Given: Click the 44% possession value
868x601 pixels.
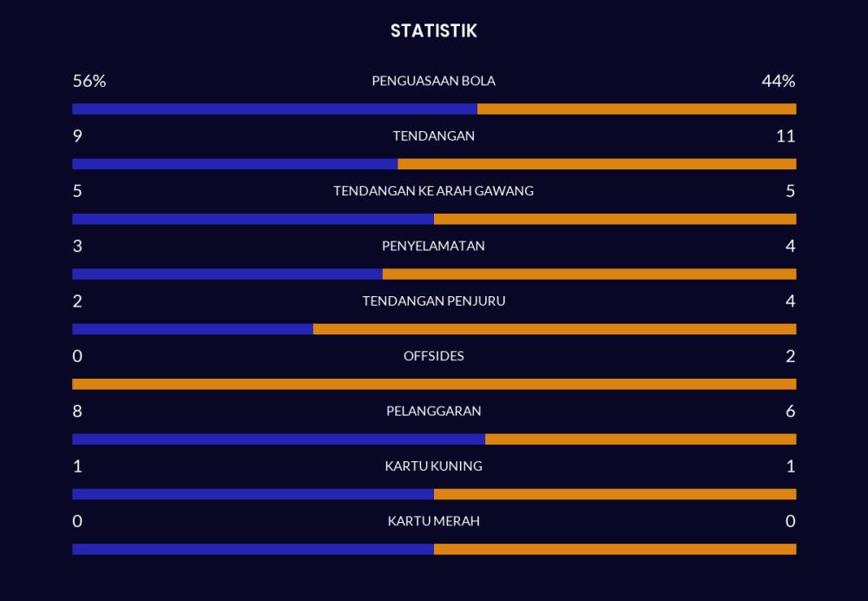Looking at the screenshot, I should click(x=779, y=81).
